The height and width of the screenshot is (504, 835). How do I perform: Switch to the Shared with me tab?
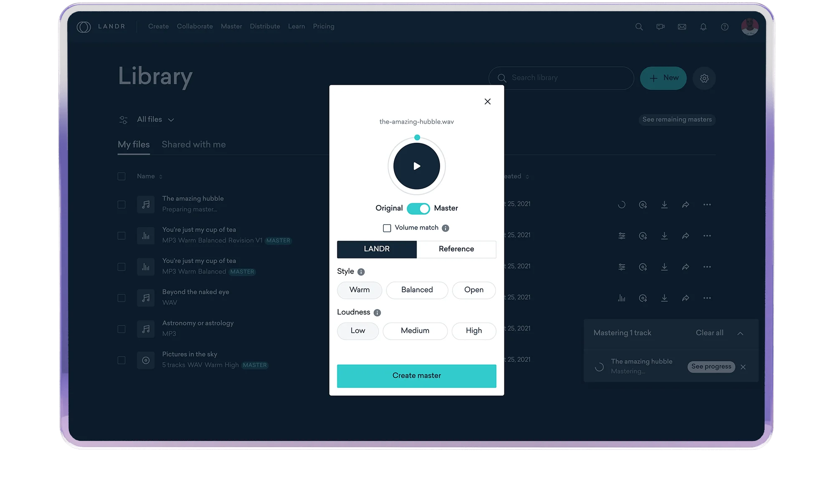(194, 144)
